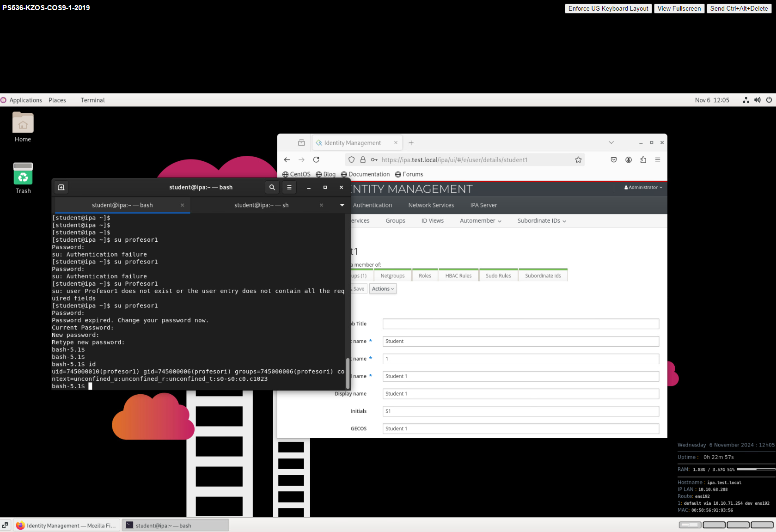The width and height of the screenshot is (776, 532).
Task: Click the Display name input field
Action: point(521,394)
